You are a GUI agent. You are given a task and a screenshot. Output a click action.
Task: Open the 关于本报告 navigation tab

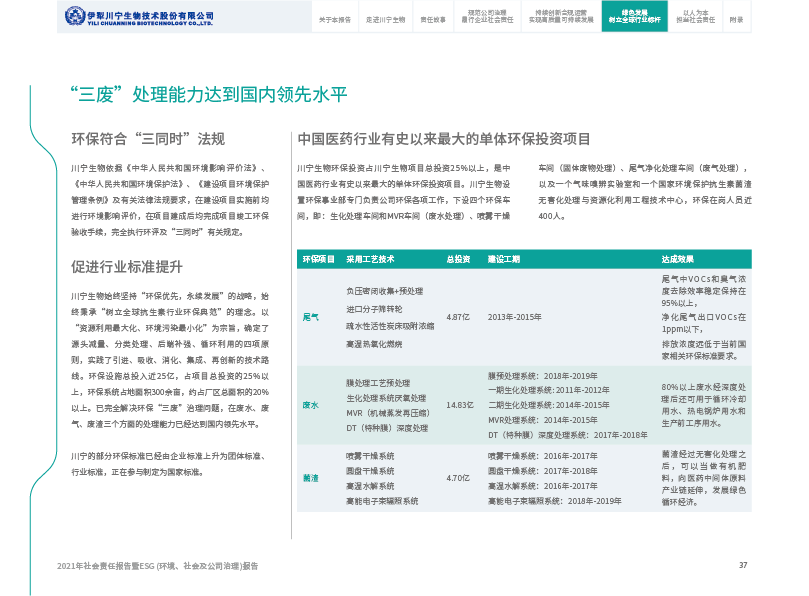(x=335, y=19)
